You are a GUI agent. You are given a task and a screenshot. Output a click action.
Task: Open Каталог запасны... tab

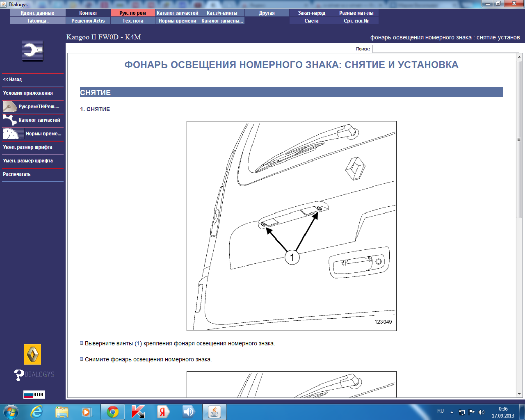pyautogui.click(x=222, y=21)
